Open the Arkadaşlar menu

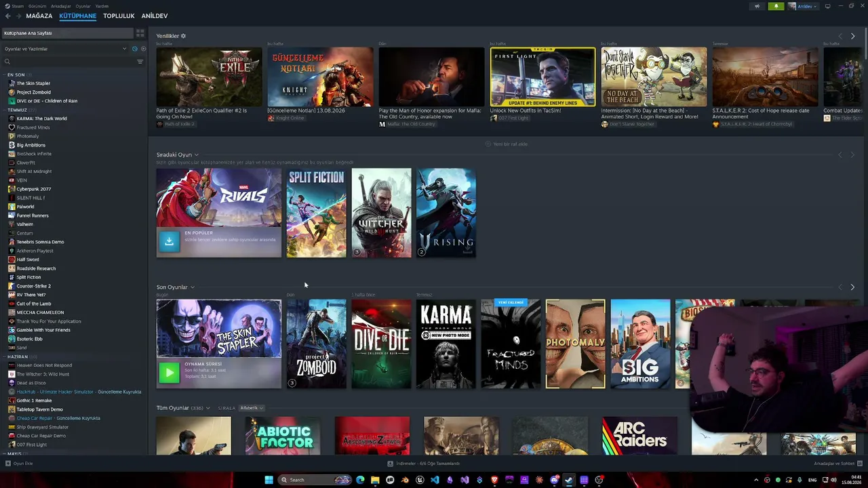(61, 6)
